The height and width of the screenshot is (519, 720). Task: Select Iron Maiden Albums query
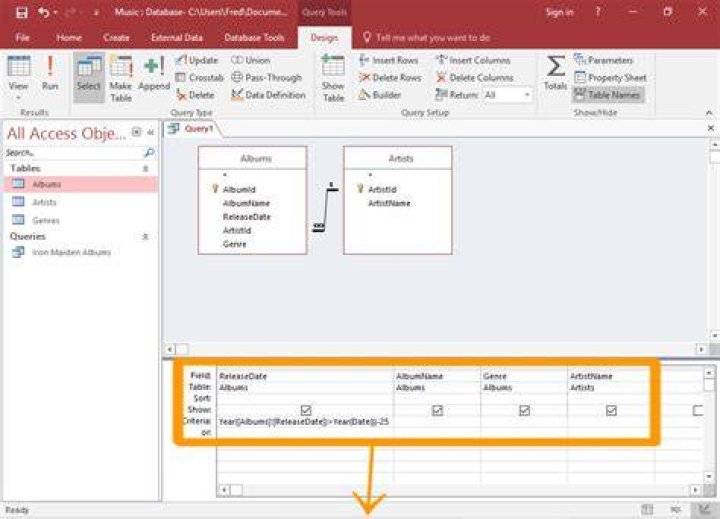coord(81,252)
